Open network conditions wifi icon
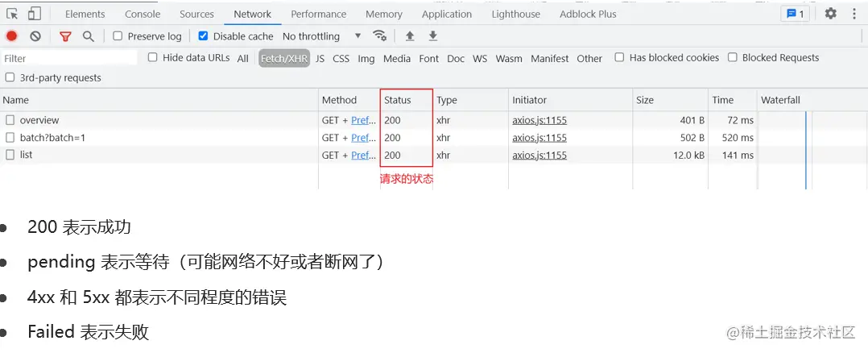The width and height of the screenshot is (868, 353). (x=380, y=35)
